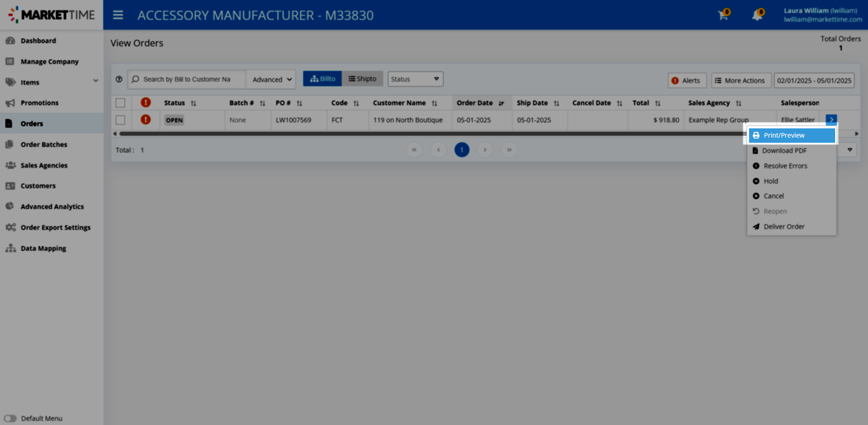The width and height of the screenshot is (868, 425).
Task: Go to previous page of results
Action: 438,150
